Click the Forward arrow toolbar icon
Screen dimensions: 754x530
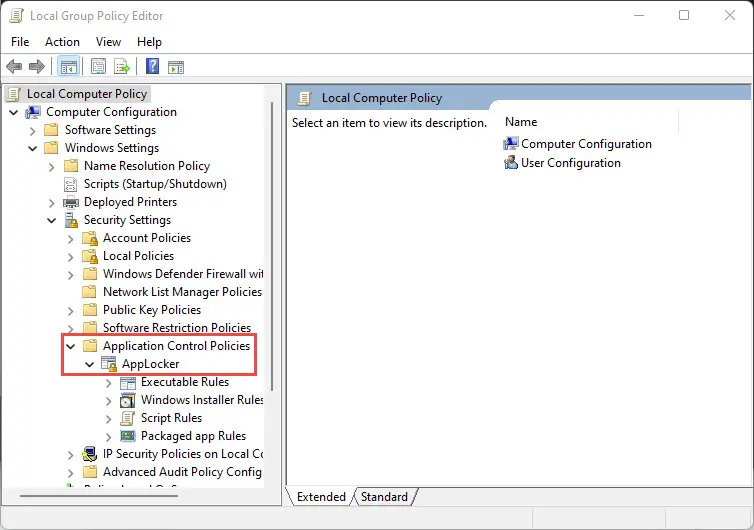click(37, 66)
